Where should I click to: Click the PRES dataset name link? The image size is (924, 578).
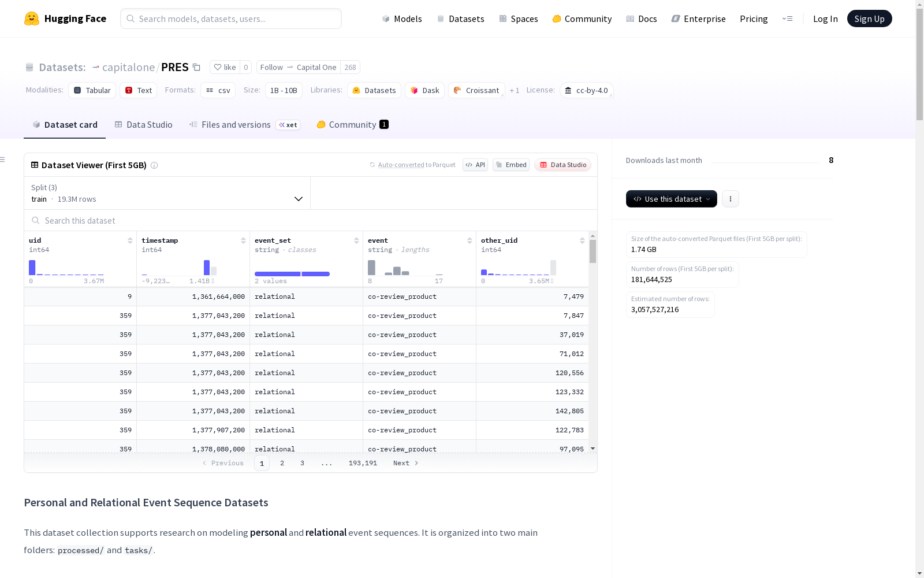[x=175, y=67]
